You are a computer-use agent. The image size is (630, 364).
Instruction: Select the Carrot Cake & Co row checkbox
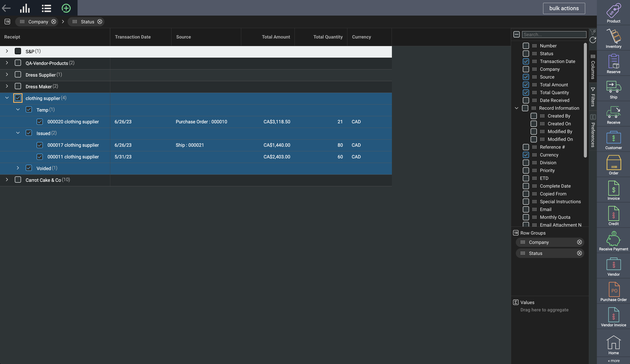[x=18, y=180]
